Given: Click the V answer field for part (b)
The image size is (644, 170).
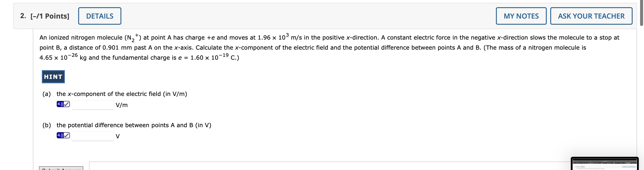Looking at the screenshot, I should [x=92, y=136].
